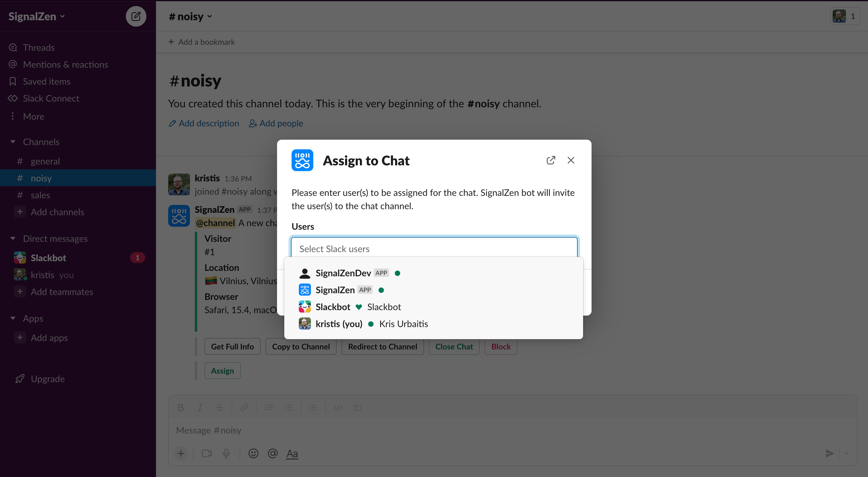Select SignalZenDev from the users list
The image size is (868, 477).
coord(434,273)
